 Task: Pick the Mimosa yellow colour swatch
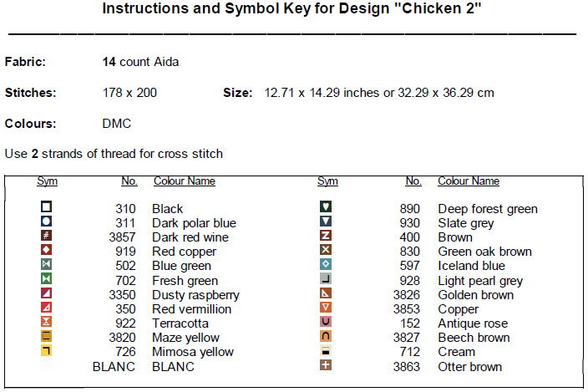[x=47, y=350]
